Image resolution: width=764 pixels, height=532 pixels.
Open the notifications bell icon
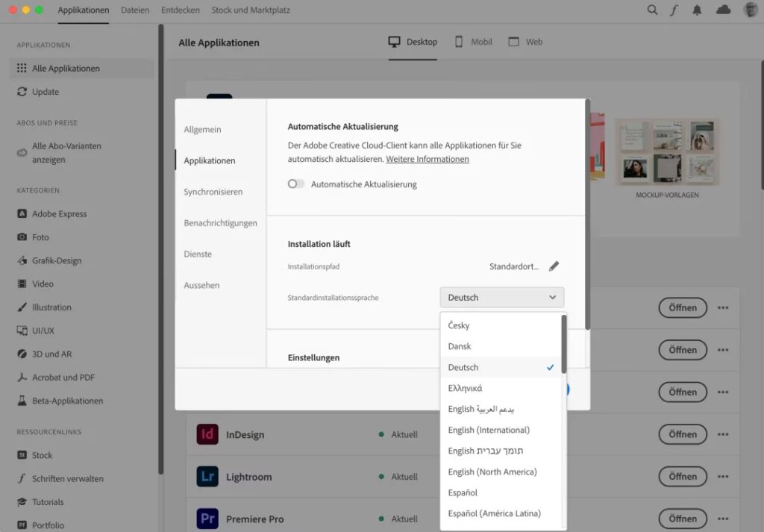(x=697, y=10)
